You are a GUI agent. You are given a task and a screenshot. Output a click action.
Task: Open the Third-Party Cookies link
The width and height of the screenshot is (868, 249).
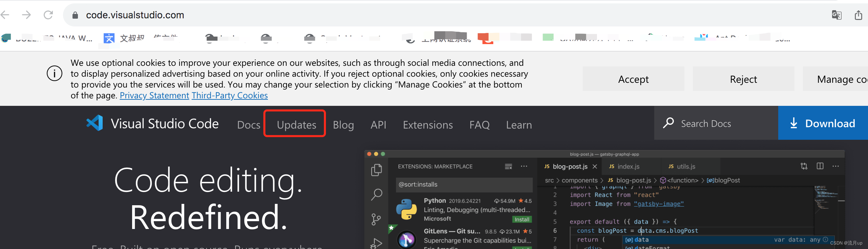(x=230, y=95)
